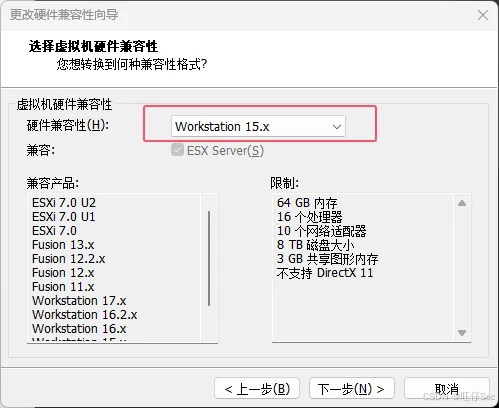The width and height of the screenshot is (499, 408).
Task: Click the 3 GB 共享图形内存 limitation entry
Action: (327, 259)
